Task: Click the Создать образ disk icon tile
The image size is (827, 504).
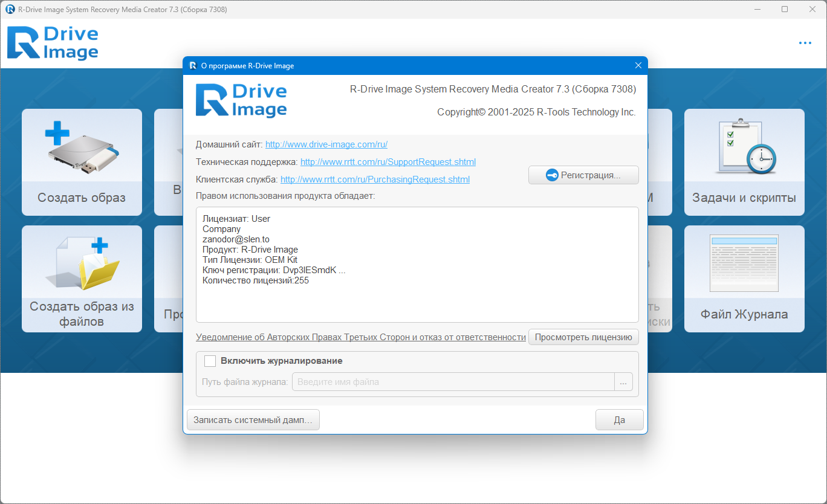Action: point(82,162)
